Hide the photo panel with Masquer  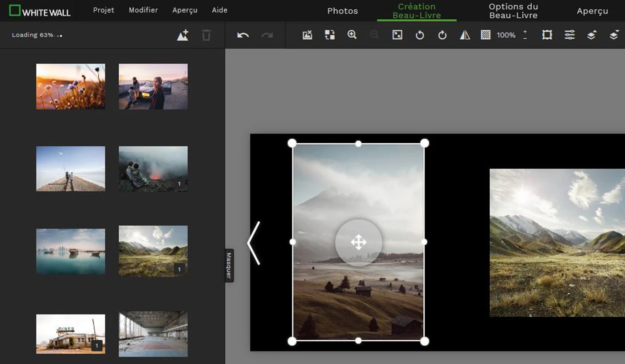229,265
